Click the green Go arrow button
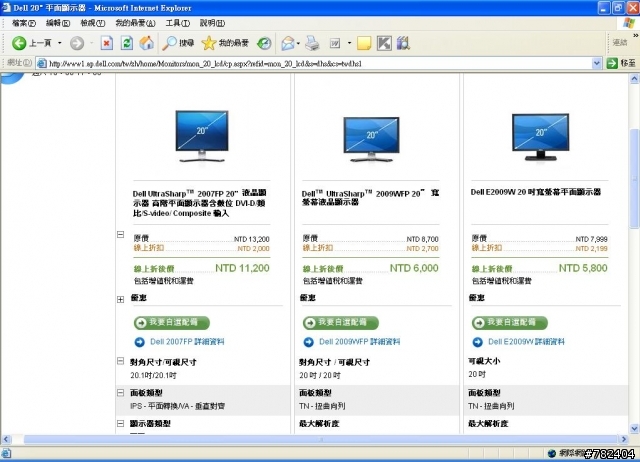This screenshot has height=462, width=640. click(612, 63)
